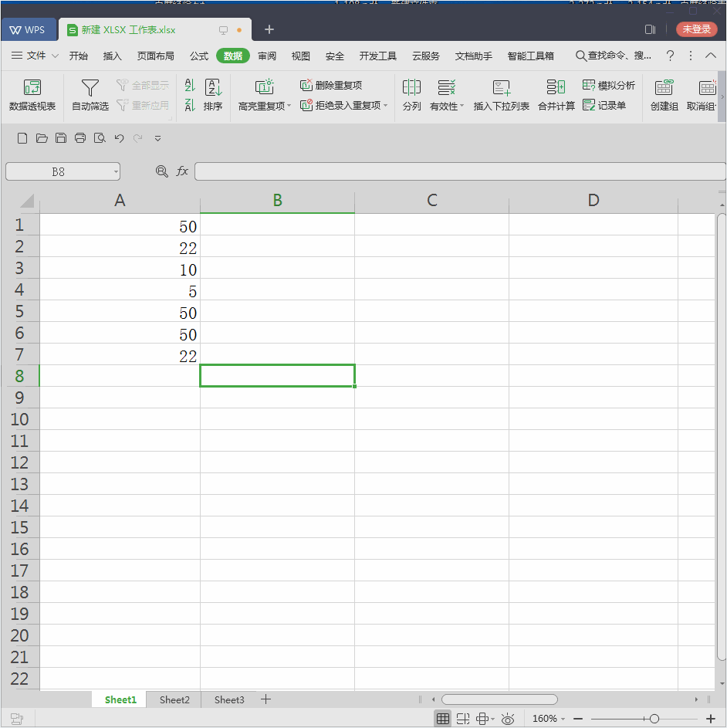Expand the 高亮重复项 dropdown arrow
Screen dimensions: 727x728
289,106
